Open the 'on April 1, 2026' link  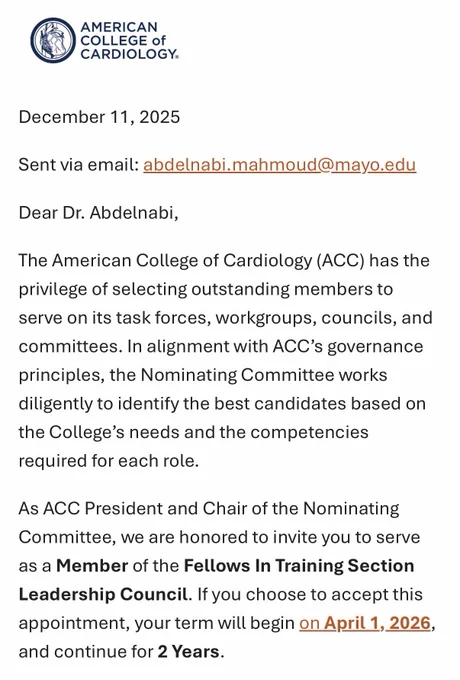point(365,623)
